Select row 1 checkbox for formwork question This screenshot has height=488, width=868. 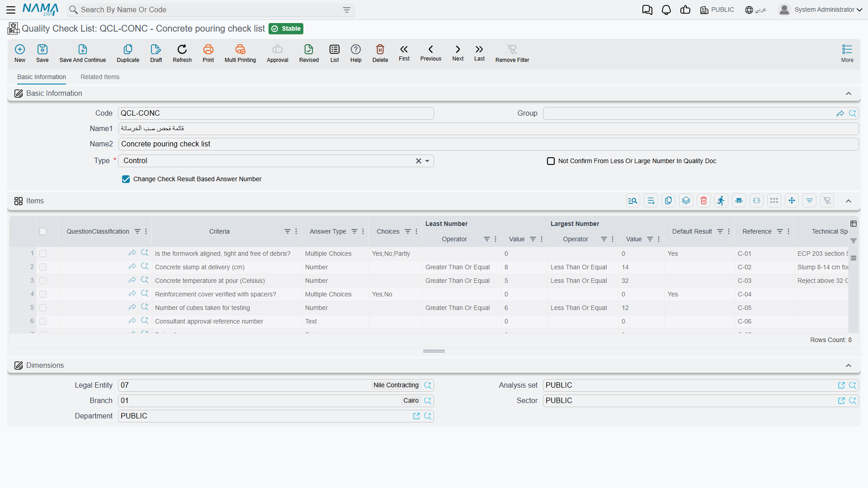(43, 254)
